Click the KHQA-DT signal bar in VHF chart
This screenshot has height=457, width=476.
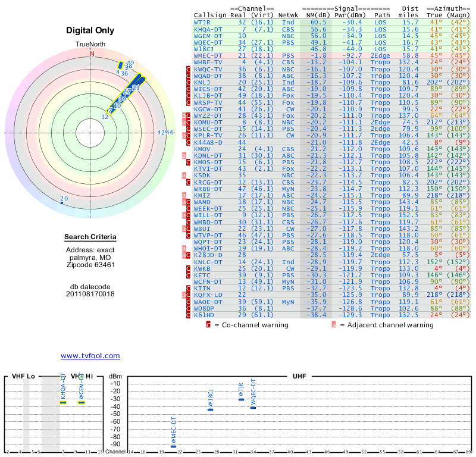tap(63, 403)
